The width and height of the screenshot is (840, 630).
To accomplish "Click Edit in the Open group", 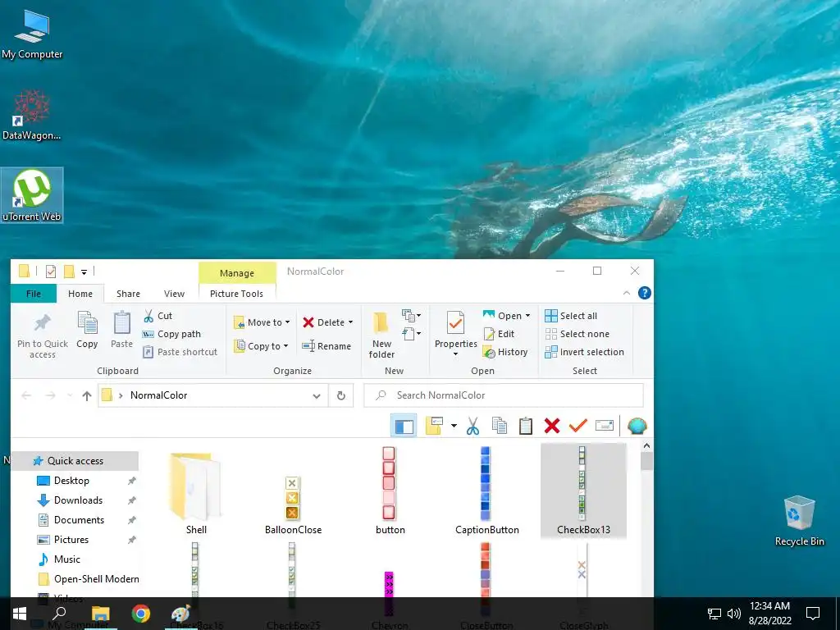I will click(x=499, y=334).
